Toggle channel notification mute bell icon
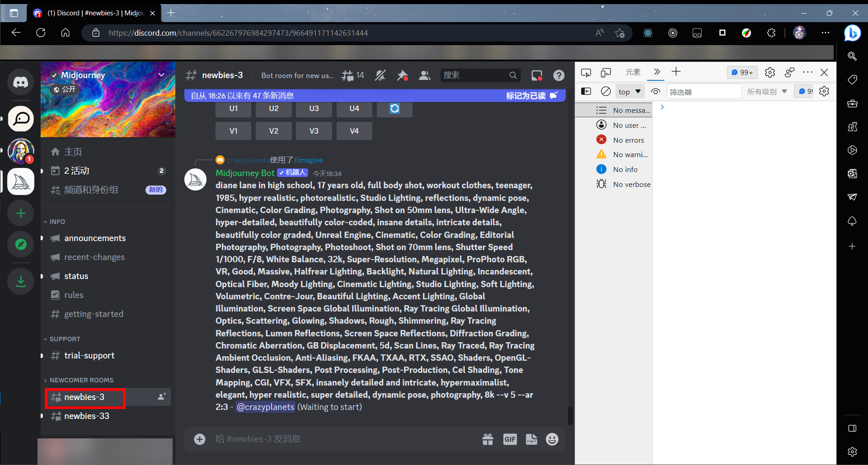868x465 pixels. 380,75
